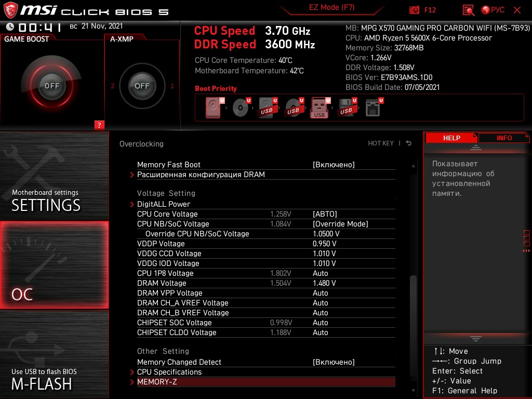Switch to EZ Mode (F7)
This screenshot has width=532, height=399.
331,7
